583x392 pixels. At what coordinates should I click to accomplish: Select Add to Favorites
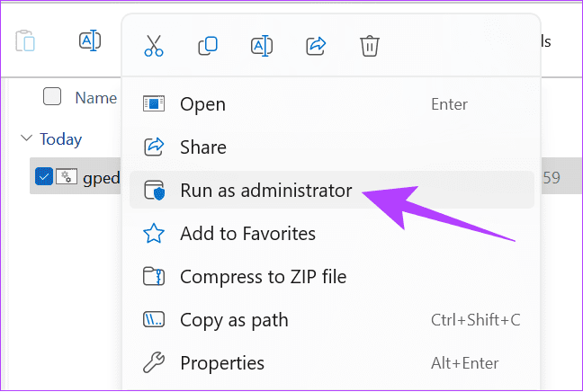247,234
